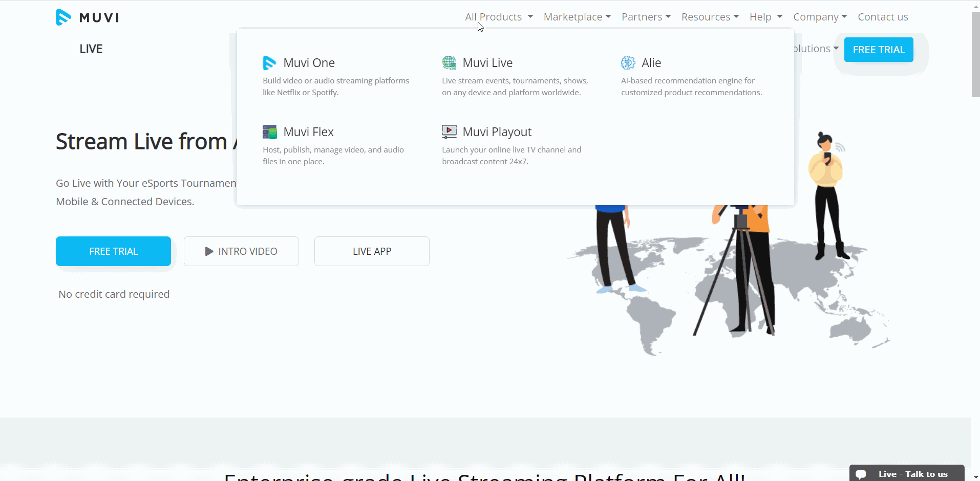Click the hero FREE TRIAL button
The height and width of the screenshot is (481, 980).
[113, 251]
